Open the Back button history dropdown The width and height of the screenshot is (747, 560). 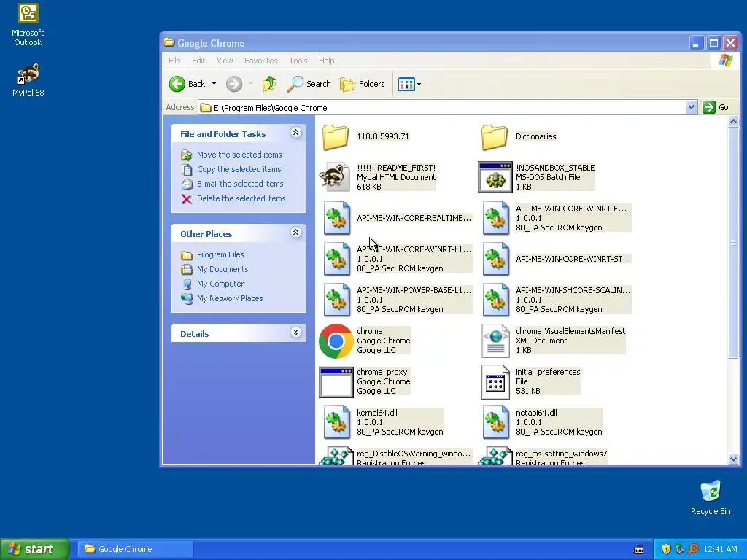(x=214, y=84)
